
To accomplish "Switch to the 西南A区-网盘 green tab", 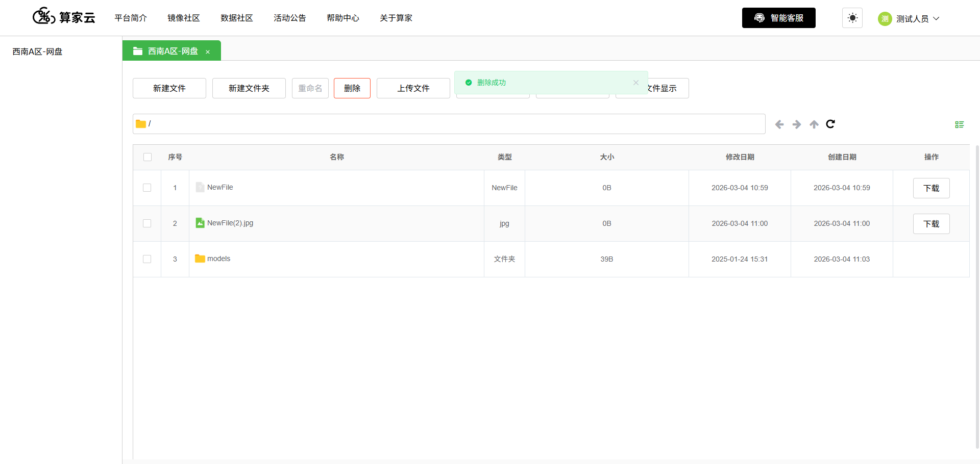I will pos(171,51).
